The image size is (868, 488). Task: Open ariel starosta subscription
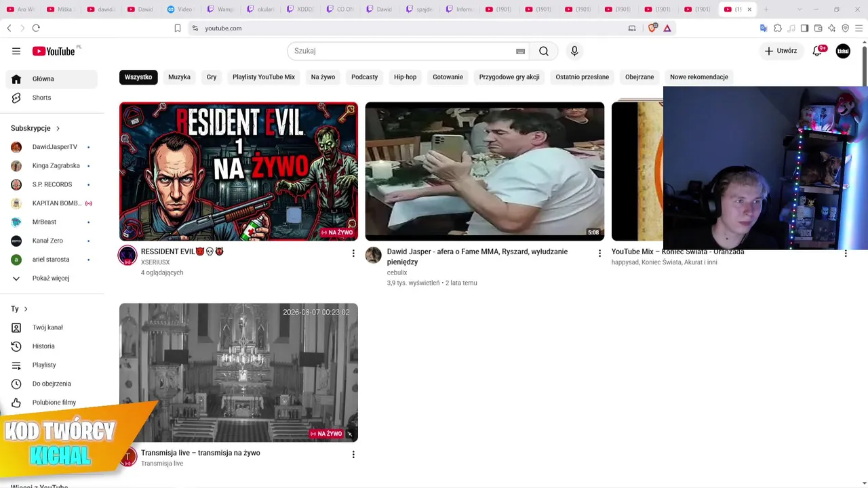point(52,260)
